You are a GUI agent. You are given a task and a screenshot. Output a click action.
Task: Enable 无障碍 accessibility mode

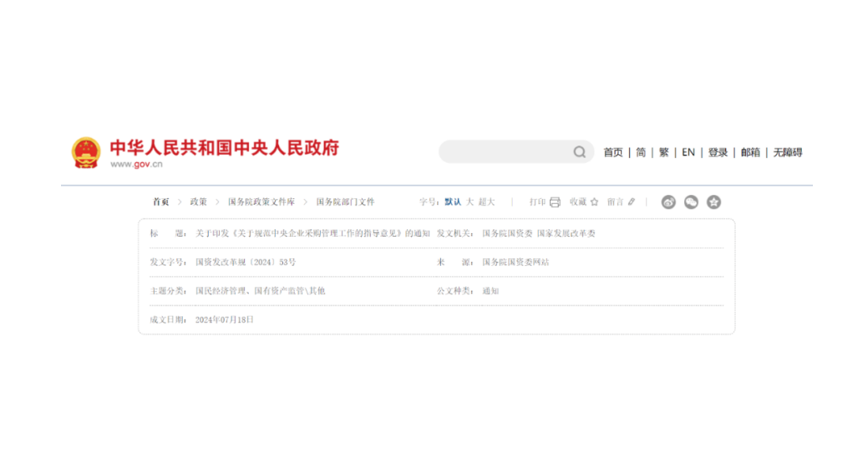787,152
